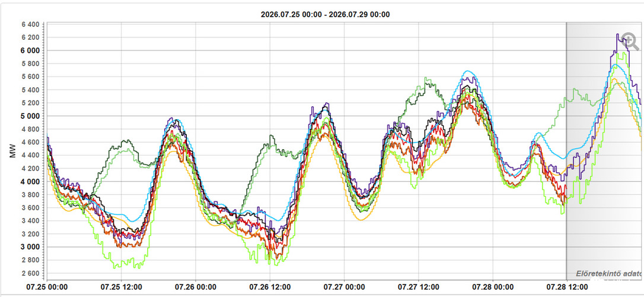This screenshot has width=644, height=297.
Task: Click the 5 800 y-axis label
Action: pos(30,64)
